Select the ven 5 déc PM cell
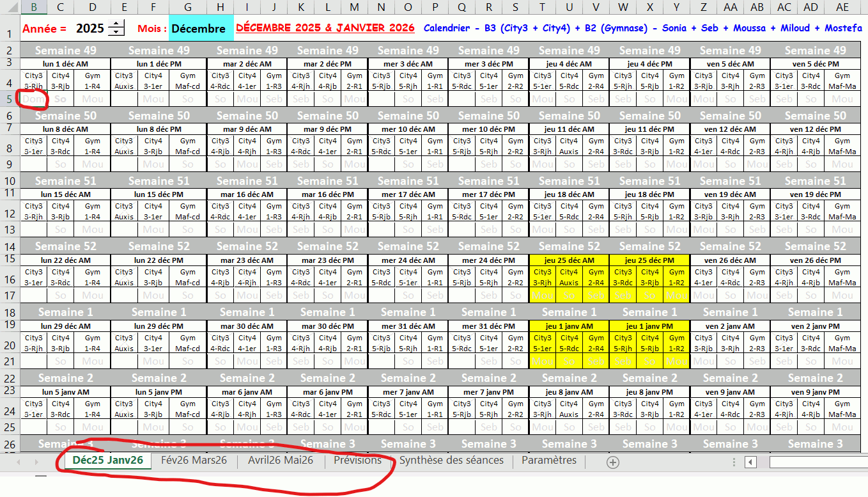The image size is (868, 497). click(815, 64)
